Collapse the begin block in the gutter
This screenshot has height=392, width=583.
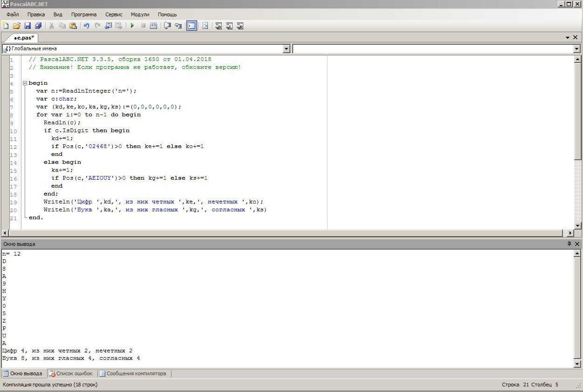25,83
